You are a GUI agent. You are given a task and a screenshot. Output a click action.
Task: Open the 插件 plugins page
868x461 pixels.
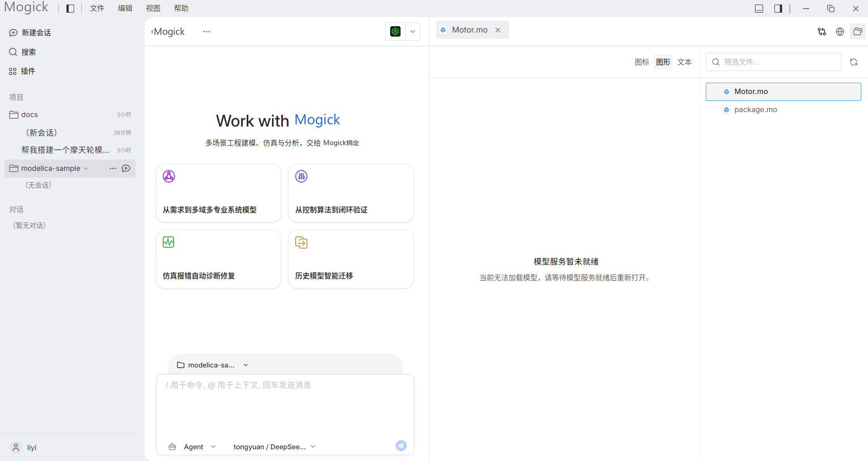click(22, 71)
